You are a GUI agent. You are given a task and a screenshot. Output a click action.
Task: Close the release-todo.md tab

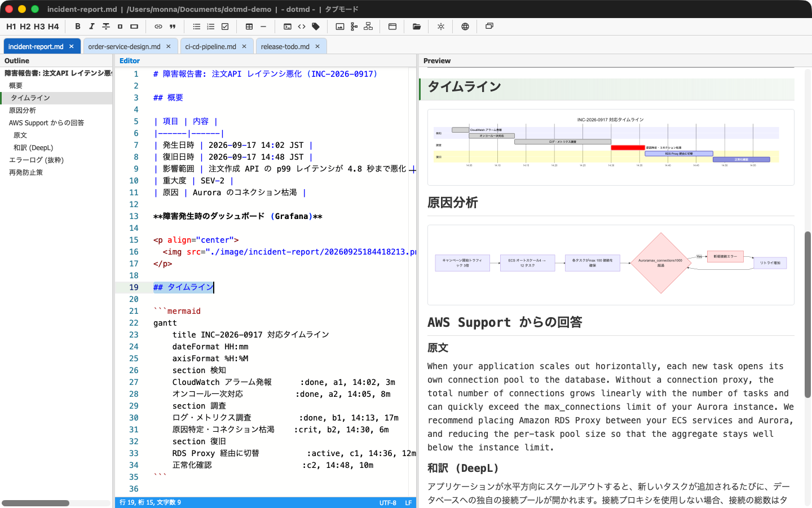point(317,46)
